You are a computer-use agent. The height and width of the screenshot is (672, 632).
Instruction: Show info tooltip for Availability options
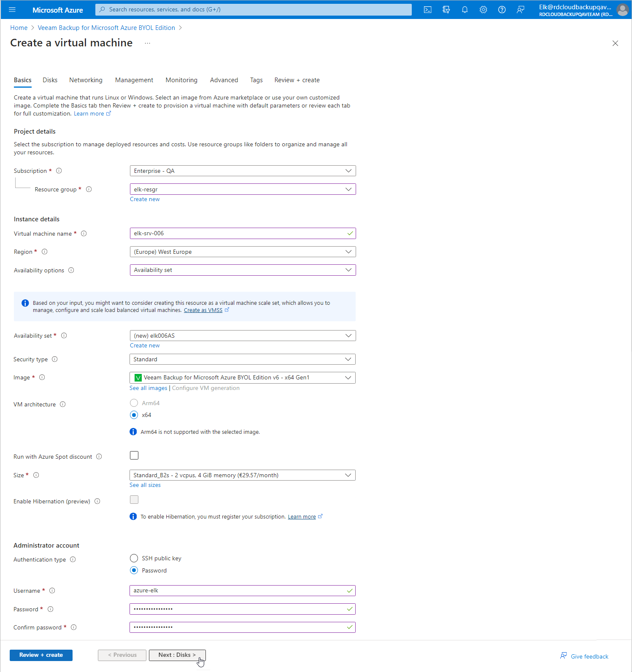[71, 270]
